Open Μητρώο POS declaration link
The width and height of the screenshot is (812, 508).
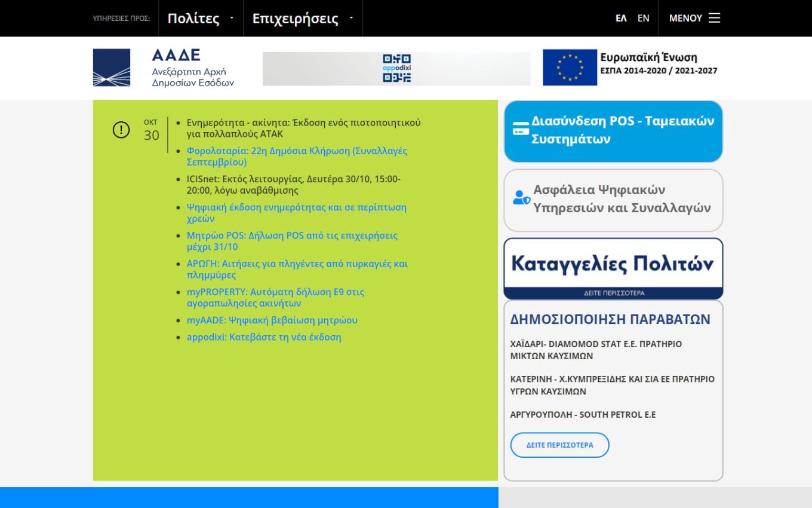click(x=292, y=241)
